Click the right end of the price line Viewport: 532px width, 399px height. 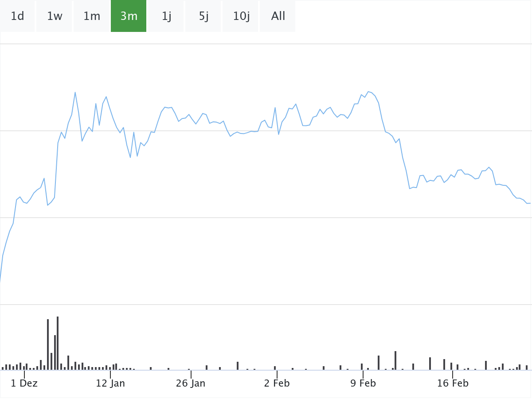click(530, 203)
